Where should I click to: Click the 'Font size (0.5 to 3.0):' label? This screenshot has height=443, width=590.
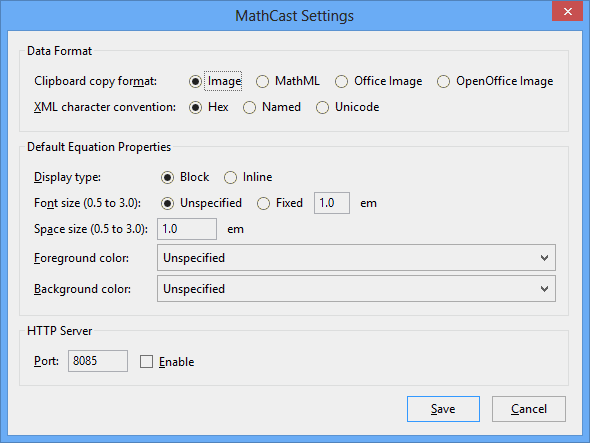[x=87, y=203]
